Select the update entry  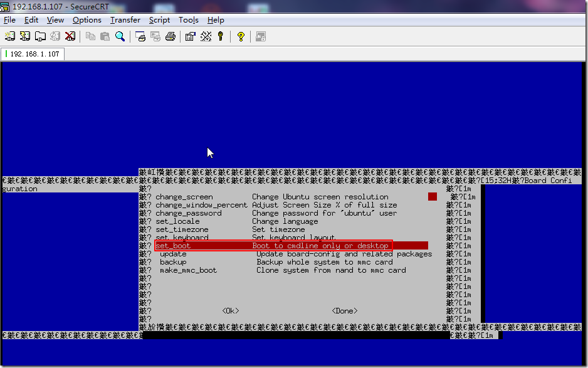point(173,254)
